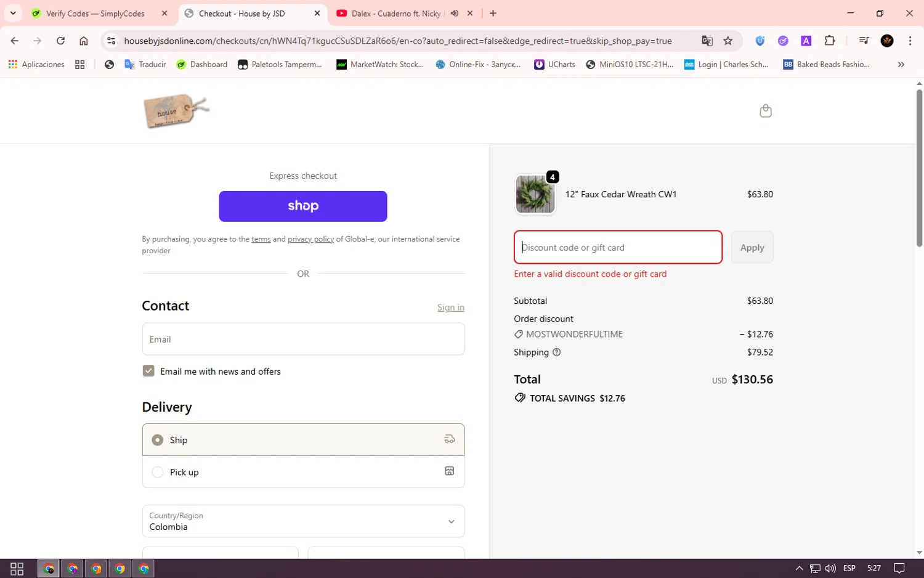Click the Email input field

(x=303, y=339)
